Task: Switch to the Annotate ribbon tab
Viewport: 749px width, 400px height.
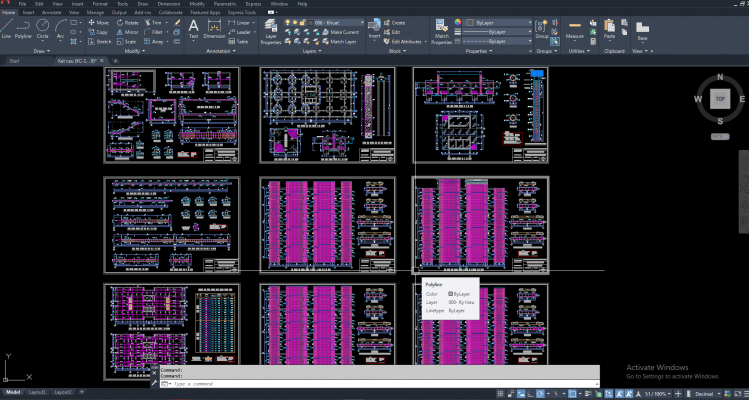Action: coord(52,11)
